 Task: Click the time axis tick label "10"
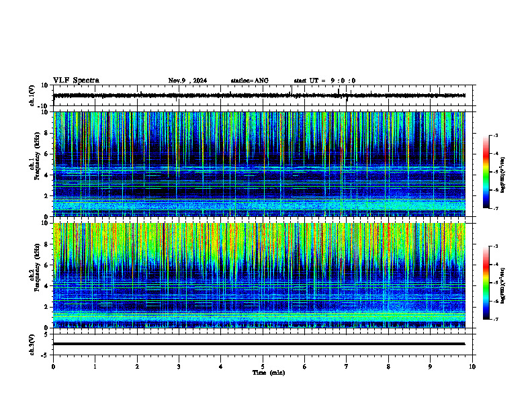472,367
